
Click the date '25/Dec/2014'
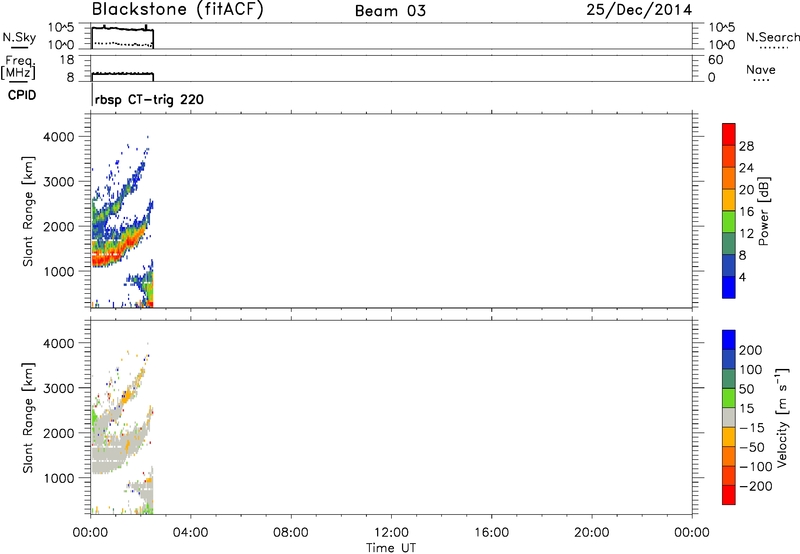pyautogui.click(x=639, y=10)
